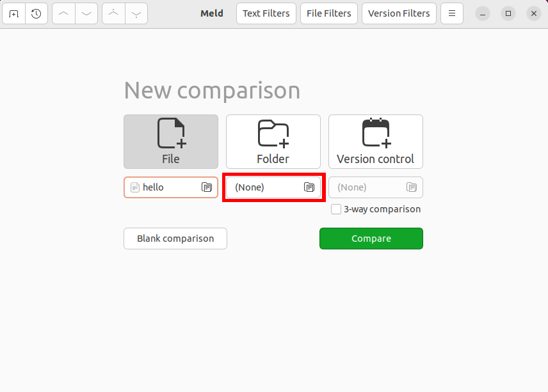Go to the previous change
The image size is (548, 392).
63,13
